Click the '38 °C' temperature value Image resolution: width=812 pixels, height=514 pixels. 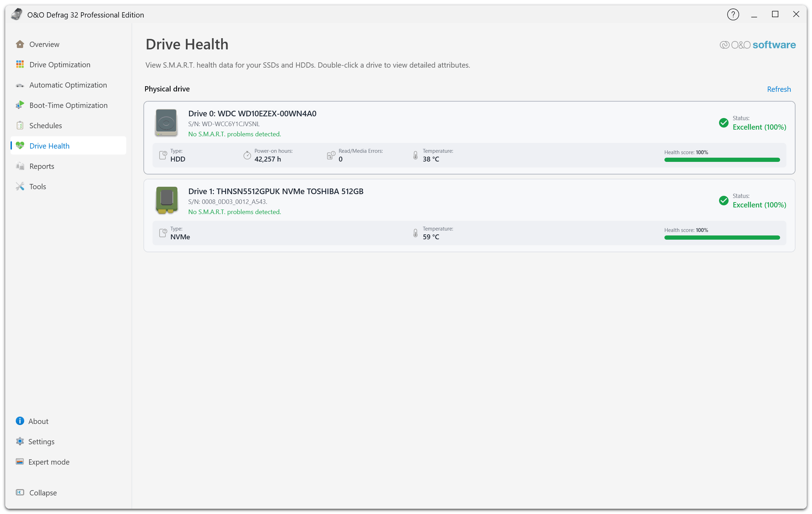coord(431,159)
